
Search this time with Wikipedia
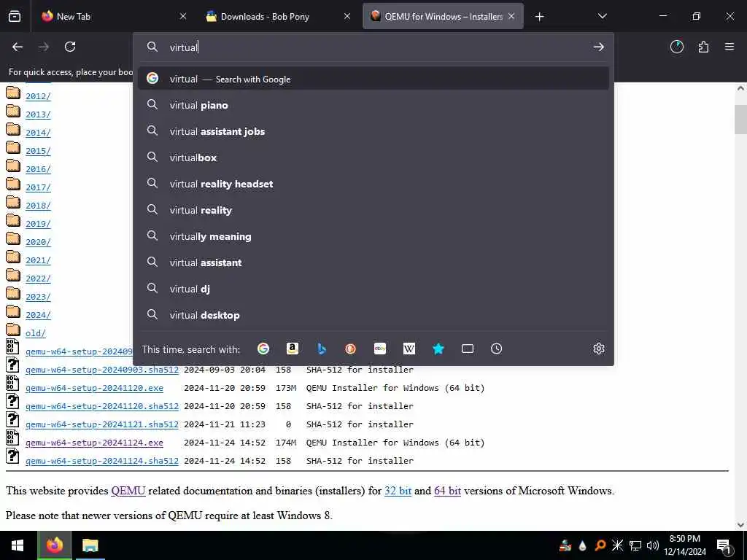tap(409, 349)
